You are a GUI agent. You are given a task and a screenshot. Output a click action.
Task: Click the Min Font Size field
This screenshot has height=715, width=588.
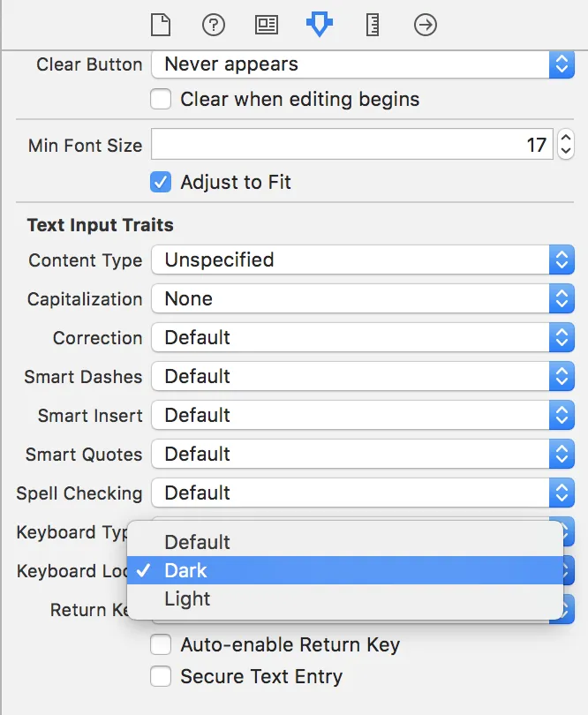(x=351, y=145)
